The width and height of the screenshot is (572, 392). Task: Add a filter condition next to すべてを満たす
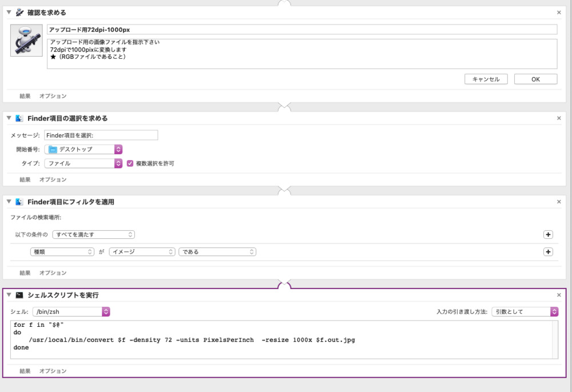[x=548, y=234]
